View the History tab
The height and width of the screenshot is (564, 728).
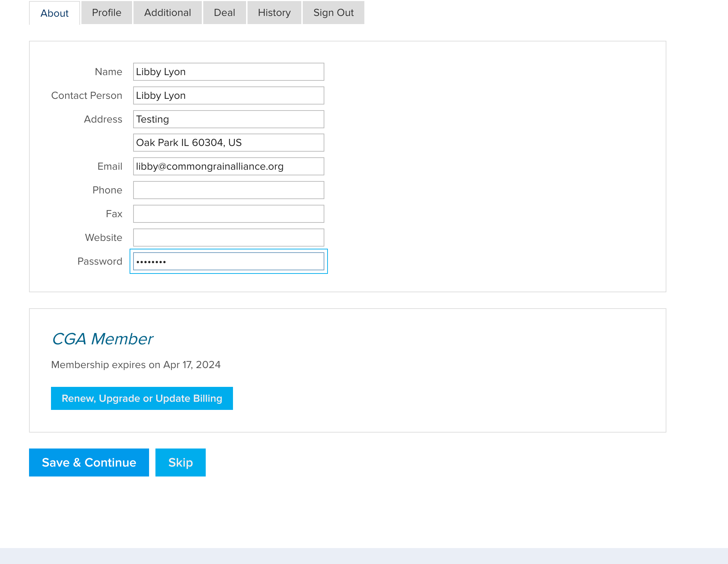(x=274, y=13)
